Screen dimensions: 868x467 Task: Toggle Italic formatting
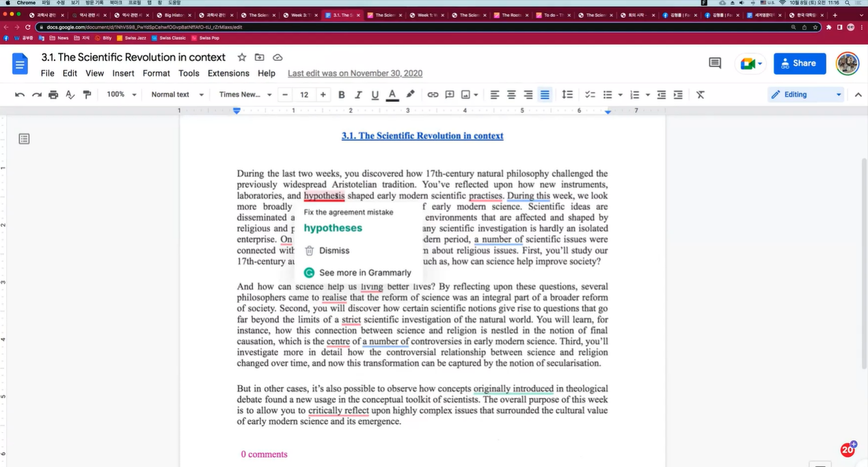pyautogui.click(x=358, y=94)
